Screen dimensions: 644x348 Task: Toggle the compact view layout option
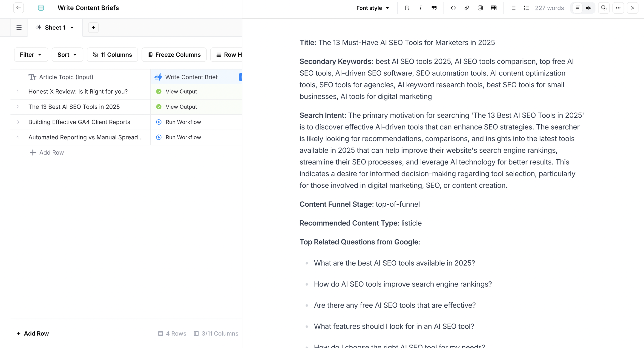click(589, 8)
